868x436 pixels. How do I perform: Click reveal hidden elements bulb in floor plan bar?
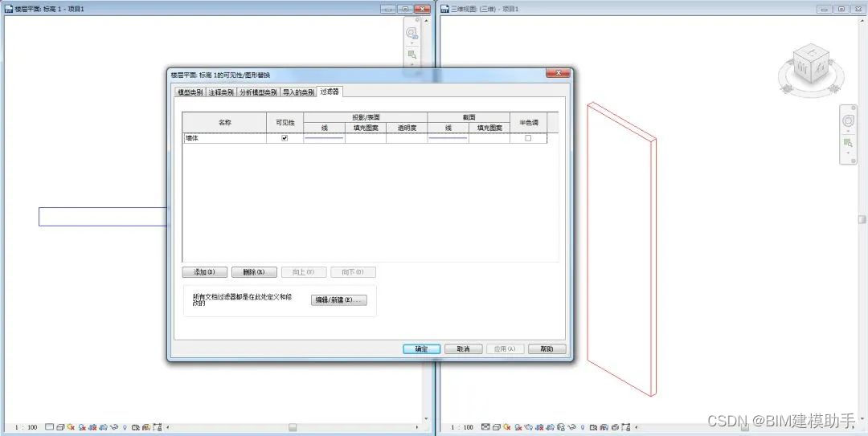pyautogui.click(x=125, y=427)
